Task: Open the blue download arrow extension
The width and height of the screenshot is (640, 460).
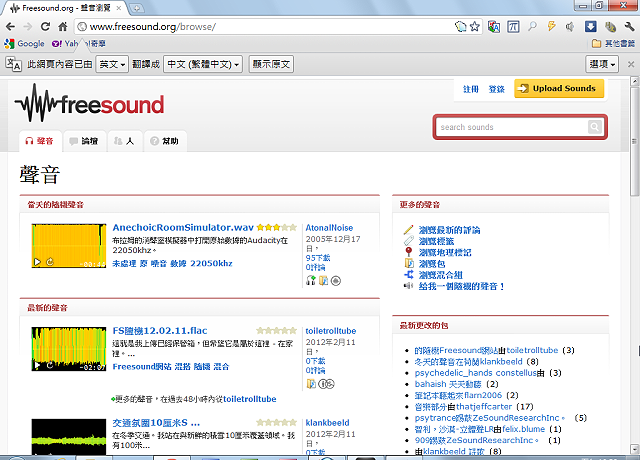Action: pos(590,27)
